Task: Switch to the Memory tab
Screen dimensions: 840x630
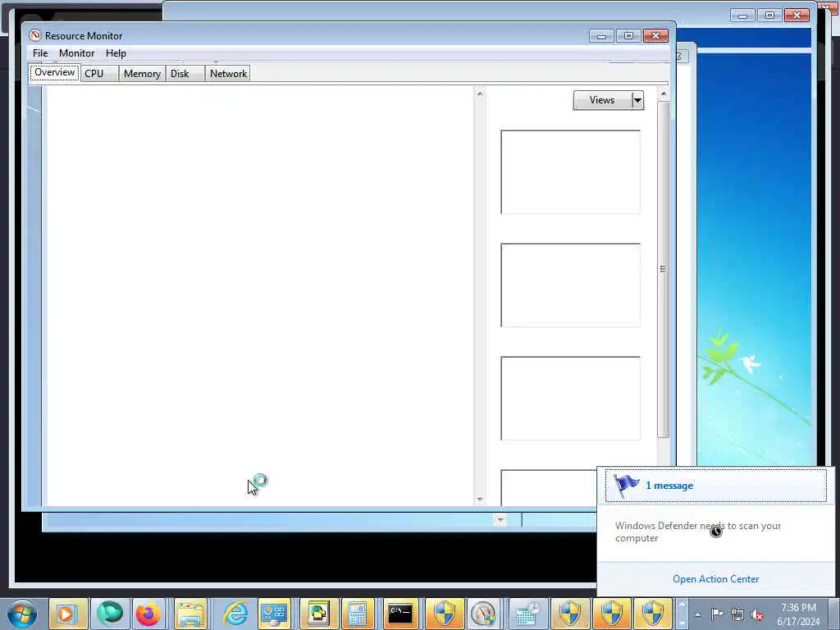Action: click(x=142, y=73)
